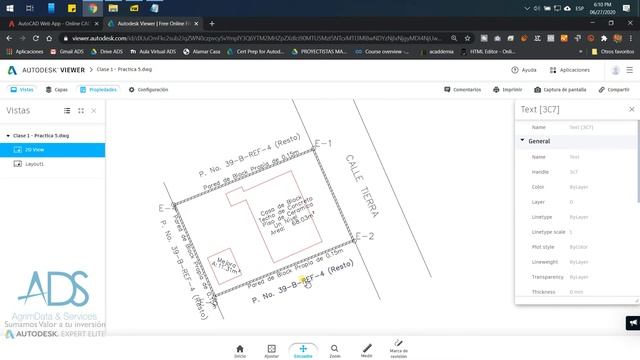The image size is (640, 360).
Task: Open Chrome three-dot menu
Action: coord(631,38)
